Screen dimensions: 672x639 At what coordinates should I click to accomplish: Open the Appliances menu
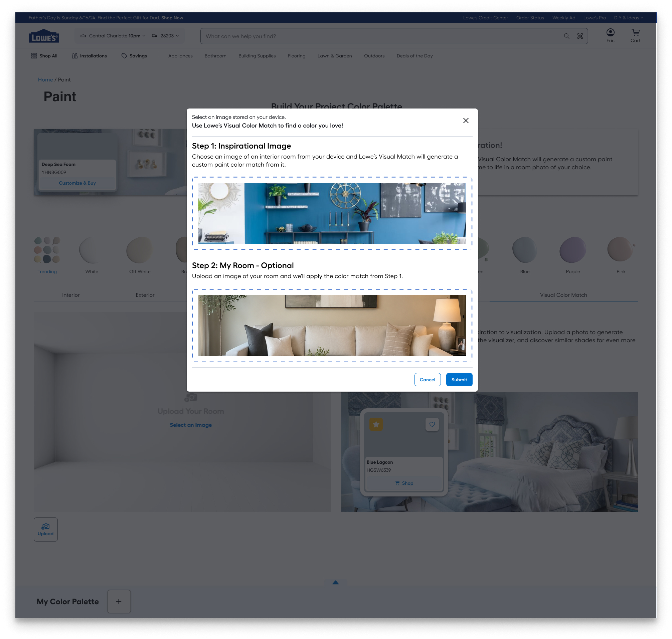180,56
